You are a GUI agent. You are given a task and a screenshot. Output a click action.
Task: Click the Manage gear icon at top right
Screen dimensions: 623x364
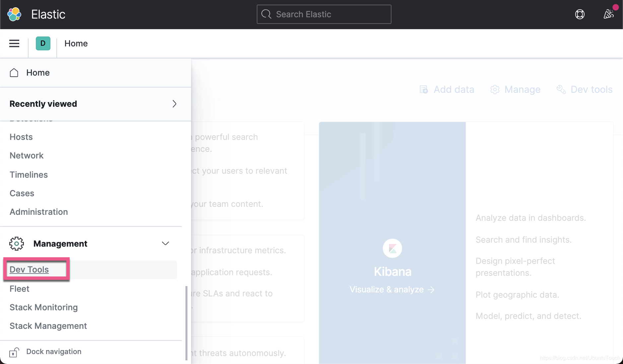pyautogui.click(x=495, y=90)
